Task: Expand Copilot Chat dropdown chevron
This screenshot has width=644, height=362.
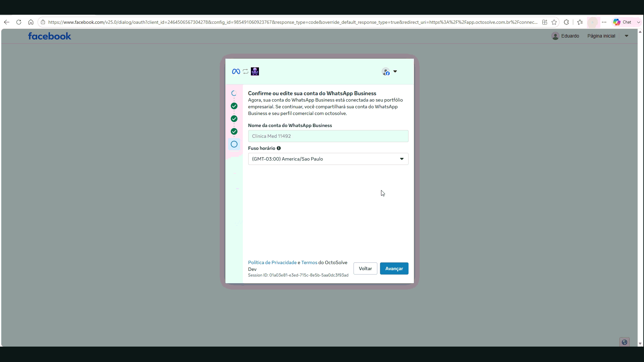Action: point(638,22)
